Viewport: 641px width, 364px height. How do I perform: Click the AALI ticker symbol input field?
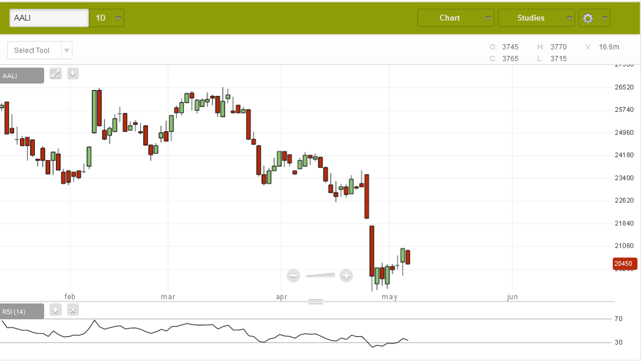point(49,18)
